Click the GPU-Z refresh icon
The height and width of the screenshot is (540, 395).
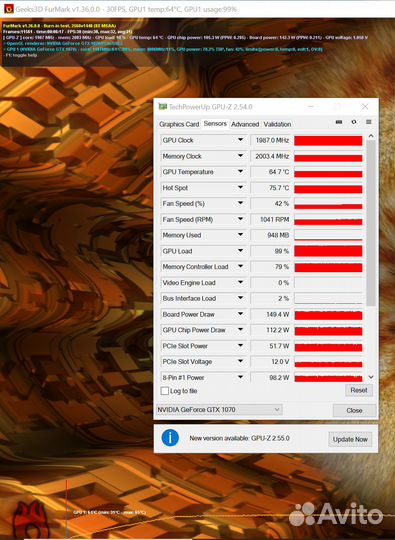click(x=354, y=122)
